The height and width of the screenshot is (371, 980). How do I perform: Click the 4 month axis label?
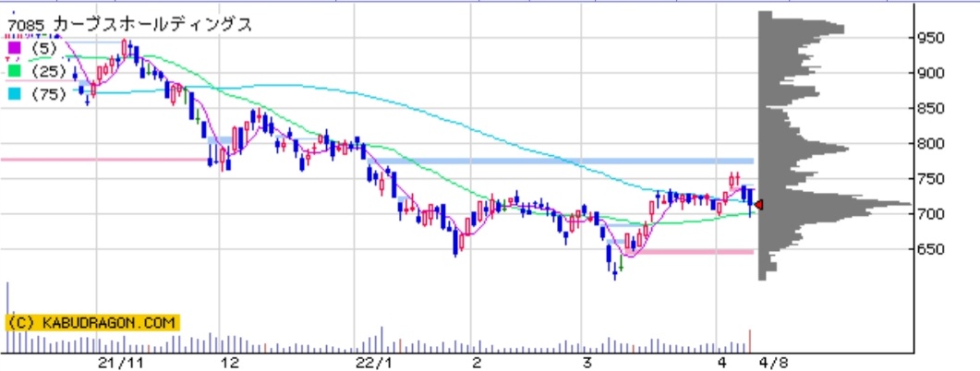pyautogui.click(x=722, y=363)
